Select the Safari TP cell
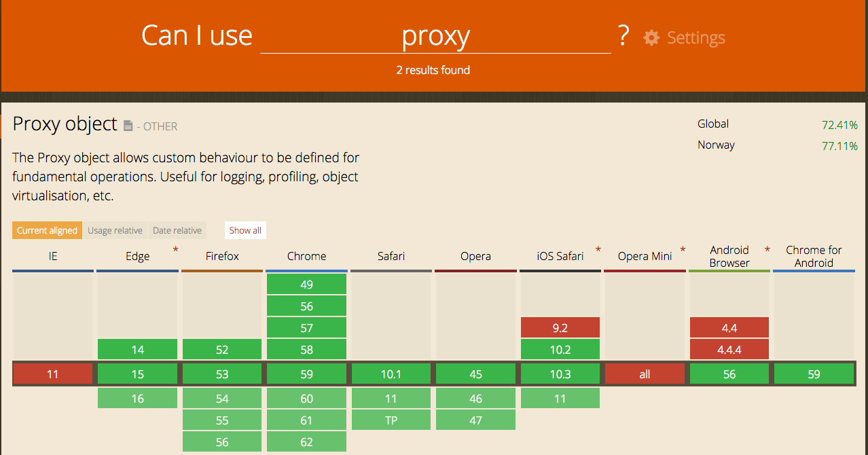 tap(391, 420)
